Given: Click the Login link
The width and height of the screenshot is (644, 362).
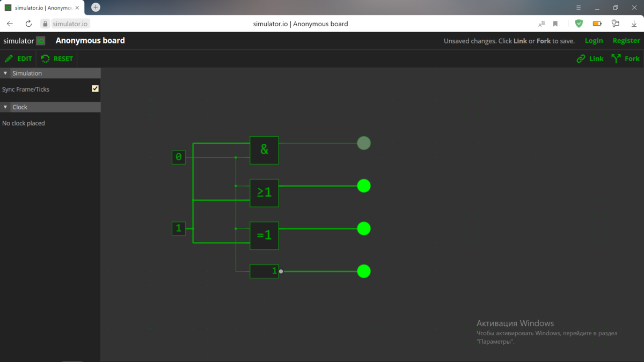Looking at the screenshot, I should pos(594,40).
